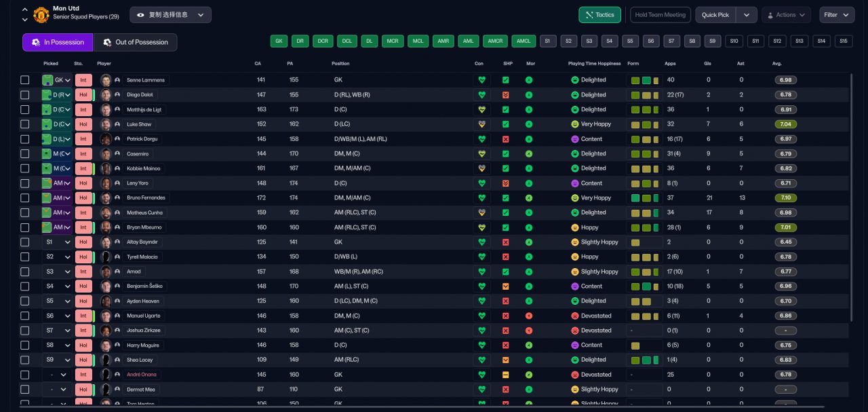The width and height of the screenshot is (868, 412).
Task: Click Manuel Ugarte's devastated face icon
Action: click(574, 316)
